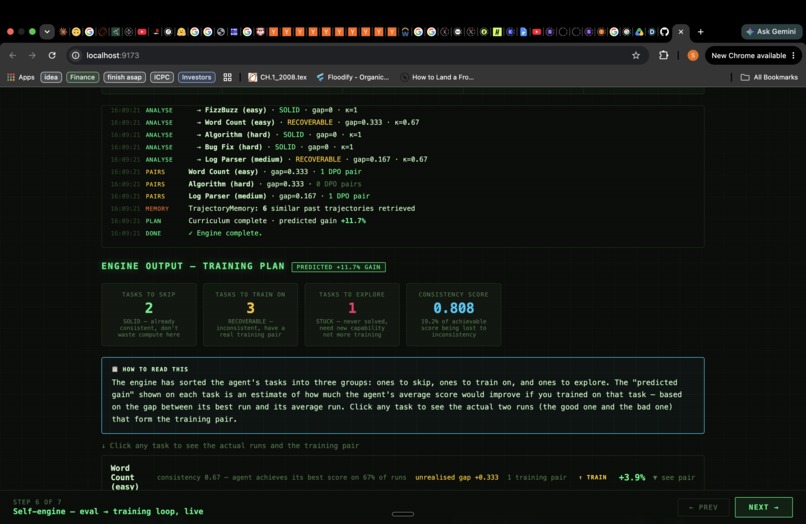806x524 pixels.
Task: Switch to the orange starburst first tab
Action: [63, 31]
